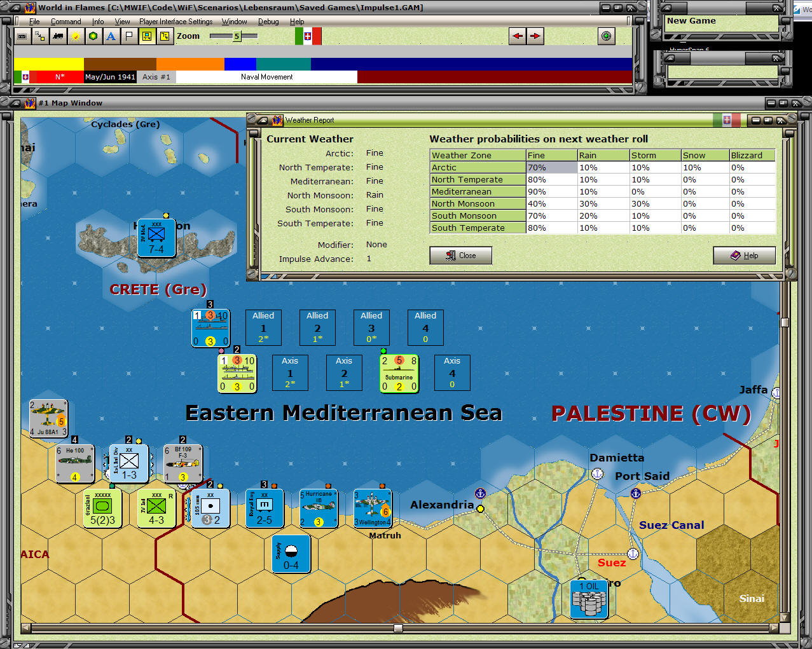Toggle the second yellow highlighted toolbar button
The height and width of the screenshot is (649, 812).
coord(164,36)
